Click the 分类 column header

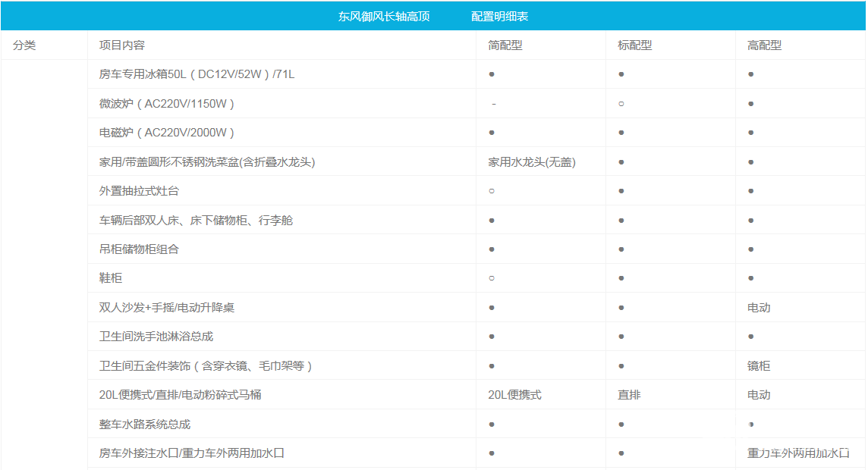24,45
